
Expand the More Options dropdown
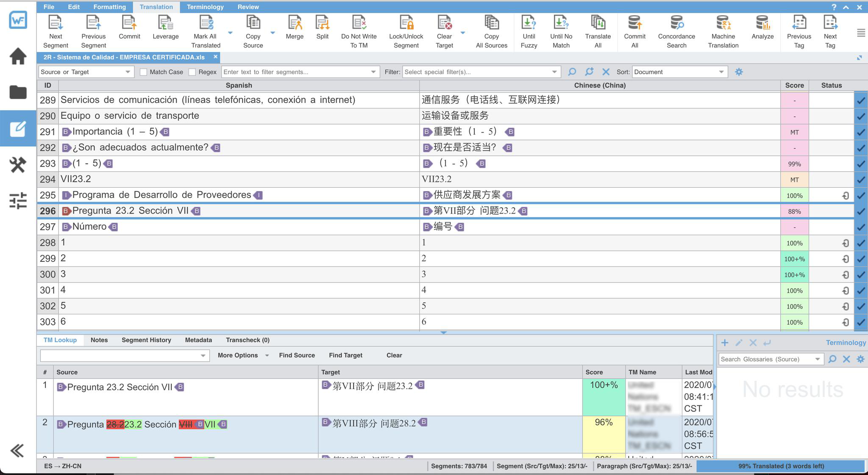pos(267,356)
